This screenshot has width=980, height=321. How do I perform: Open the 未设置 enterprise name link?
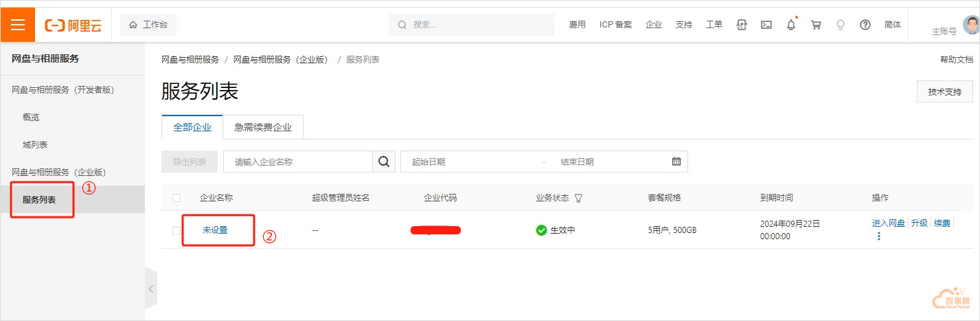pos(215,230)
